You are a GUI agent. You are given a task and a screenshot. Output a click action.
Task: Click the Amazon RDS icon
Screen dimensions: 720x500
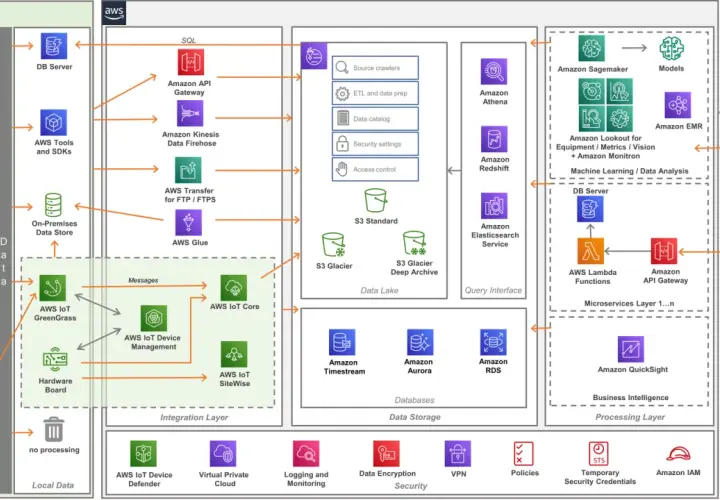pos(493,342)
